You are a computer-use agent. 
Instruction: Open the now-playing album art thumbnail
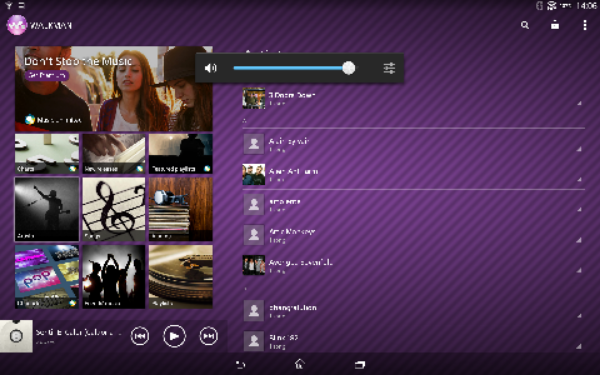16,336
